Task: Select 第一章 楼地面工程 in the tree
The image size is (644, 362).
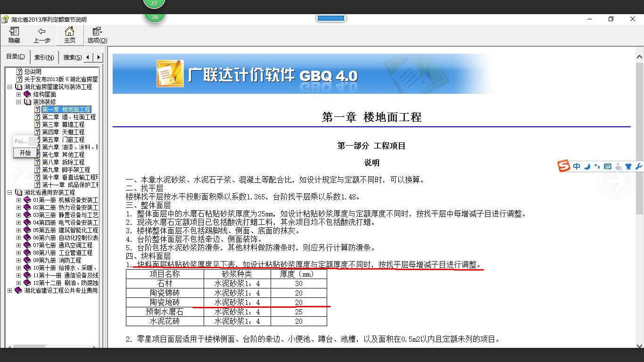Action: coord(66,109)
